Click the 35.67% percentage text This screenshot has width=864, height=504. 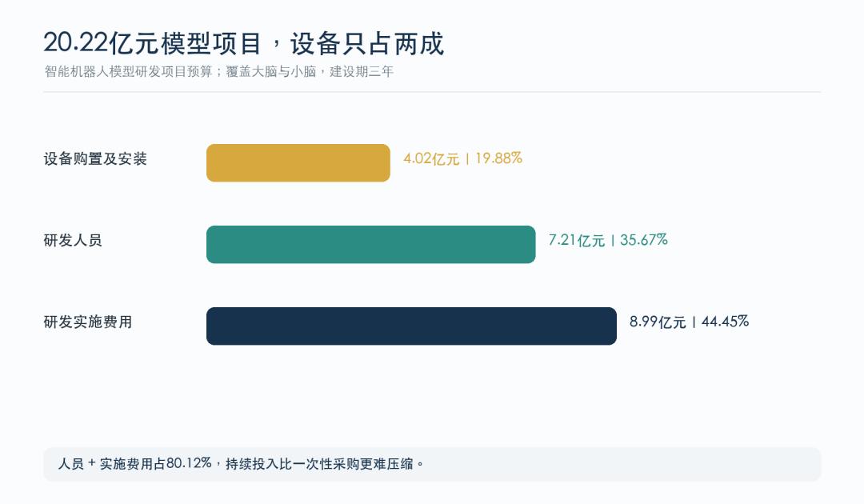click(x=644, y=240)
